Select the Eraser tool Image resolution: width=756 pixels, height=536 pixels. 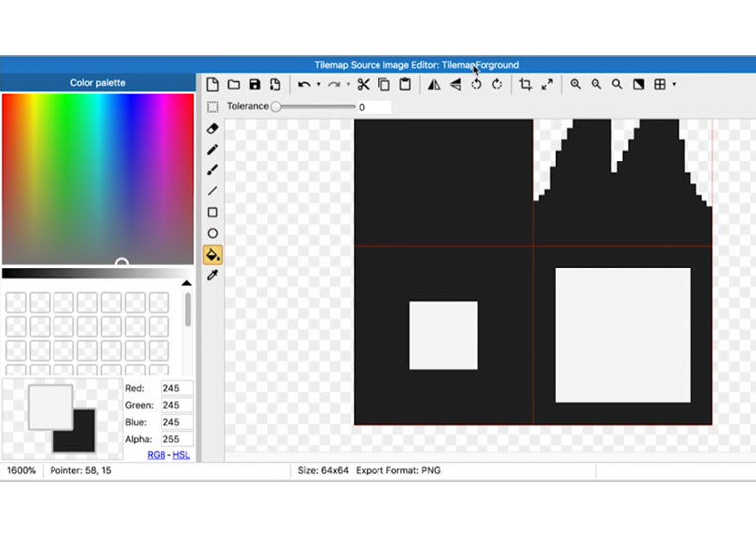tap(212, 128)
